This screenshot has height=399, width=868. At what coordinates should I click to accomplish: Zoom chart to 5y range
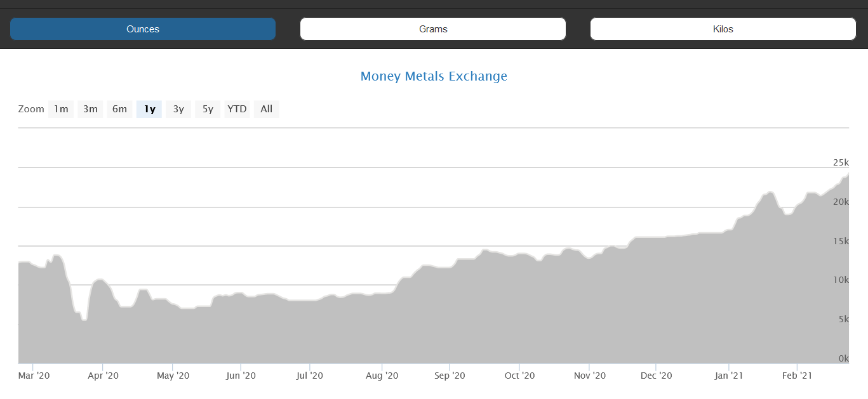click(208, 109)
